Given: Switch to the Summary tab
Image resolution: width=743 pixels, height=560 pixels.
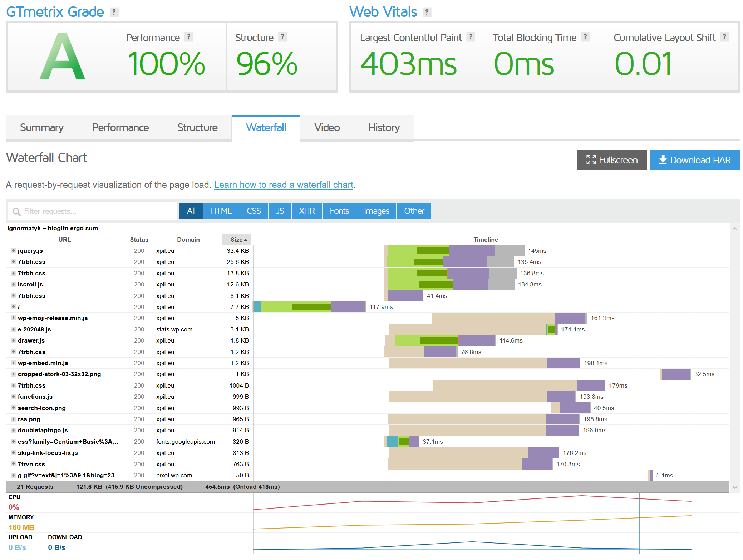Looking at the screenshot, I should tap(41, 128).
